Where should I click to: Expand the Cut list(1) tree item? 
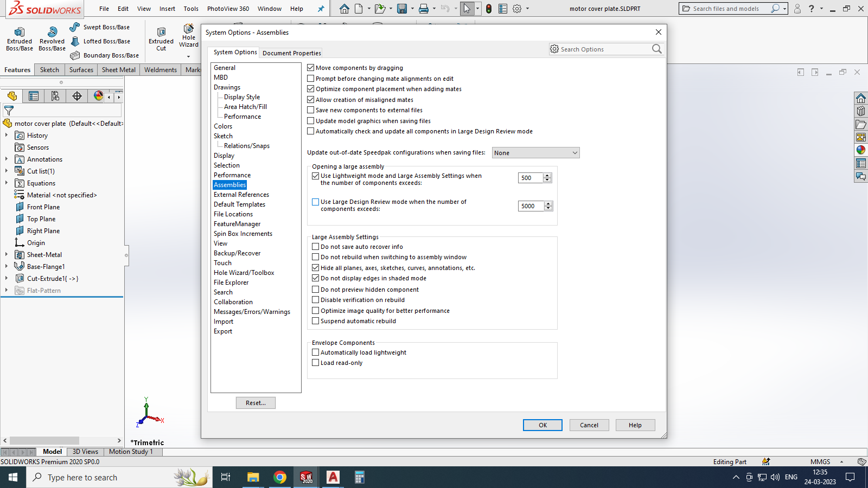point(7,171)
